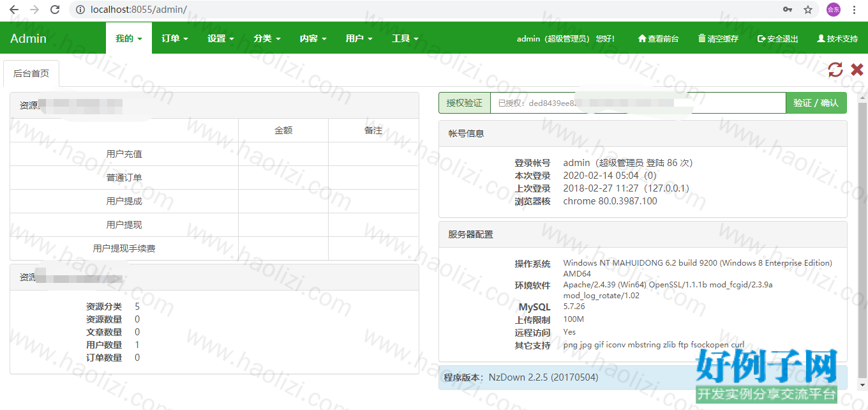Click the MySQL version 5.7.26 value
The image size is (868, 410).
click(574, 307)
